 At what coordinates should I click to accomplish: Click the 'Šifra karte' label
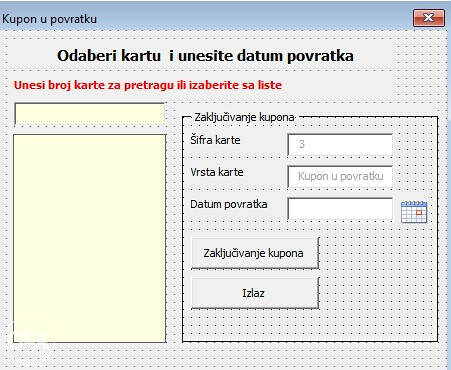[x=215, y=140]
